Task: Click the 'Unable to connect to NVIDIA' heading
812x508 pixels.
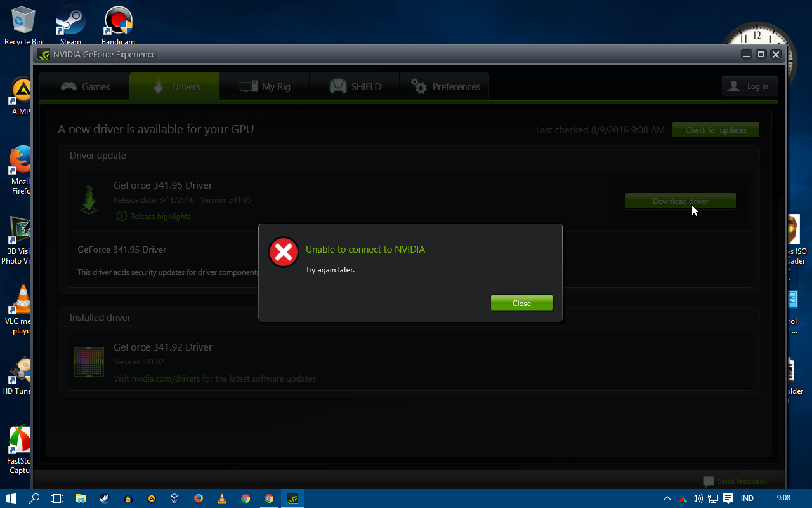Action: pyautogui.click(x=365, y=250)
